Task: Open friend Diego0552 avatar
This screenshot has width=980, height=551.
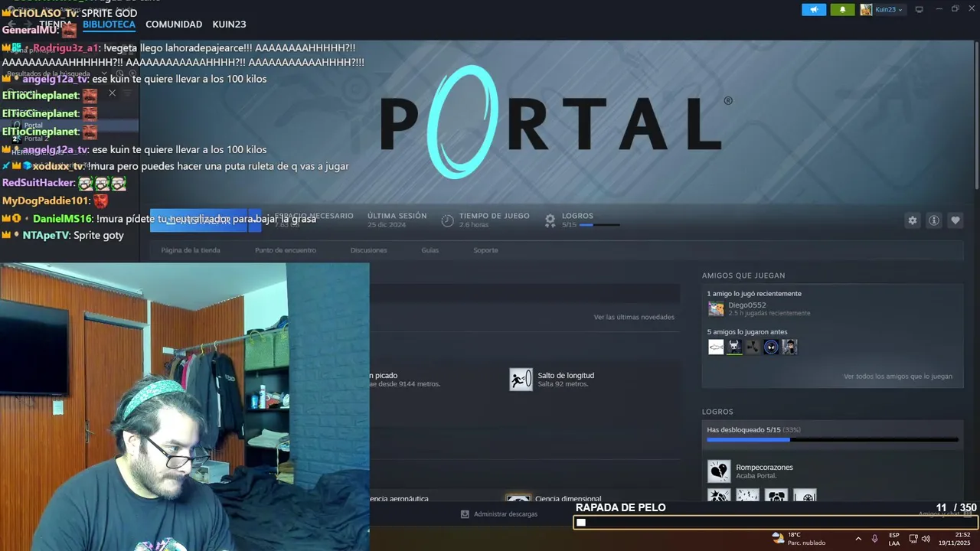Action: (x=716, y=308)
